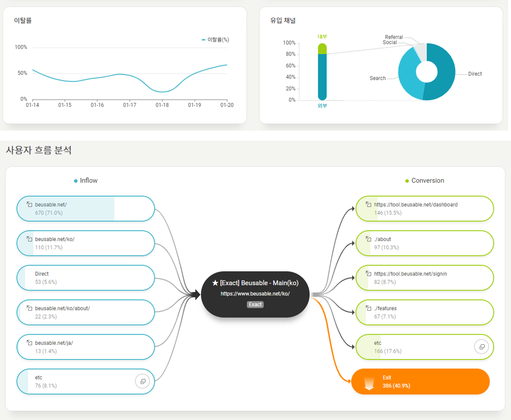Click the teal 외부 portion of the bar
Image resolution: width=511 pixels, height=420 pixels.
[x=322, y=77]
